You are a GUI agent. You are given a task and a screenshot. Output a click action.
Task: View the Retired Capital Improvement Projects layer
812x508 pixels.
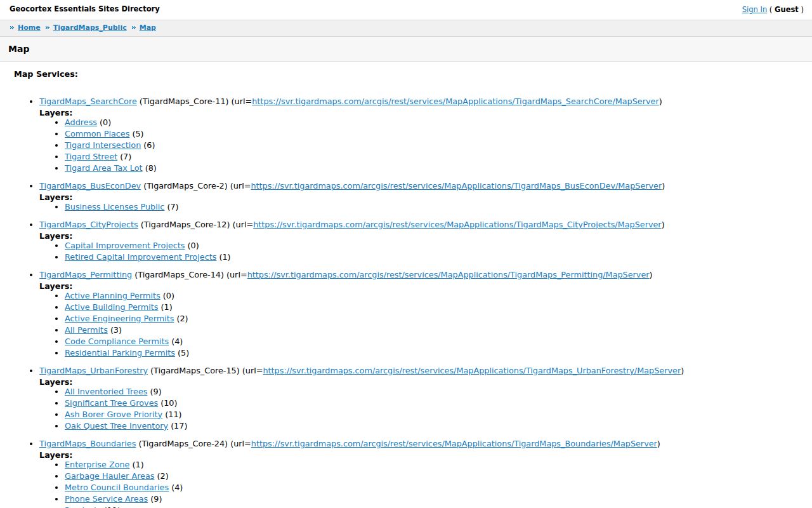[140, 257]
